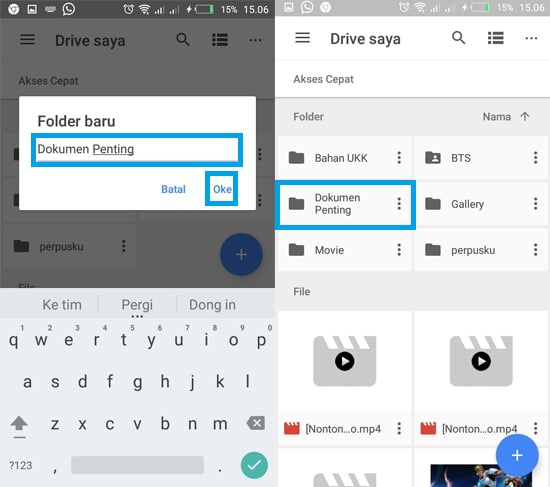This screenshot has width=550, height=487.
Task: Choose the Pergi keyboard suggestion
Action: coord(137,305)
